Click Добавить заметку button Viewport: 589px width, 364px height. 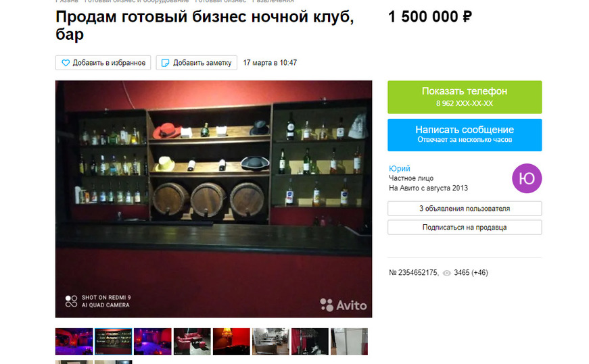pos(197,63)
